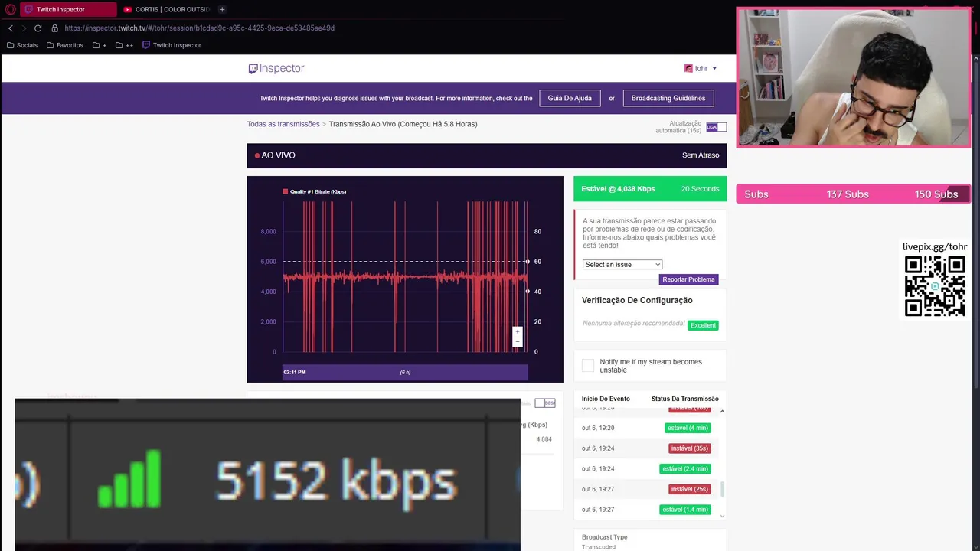Click tohr user avatar icon

pyautogui.click(x=688, y=68)
